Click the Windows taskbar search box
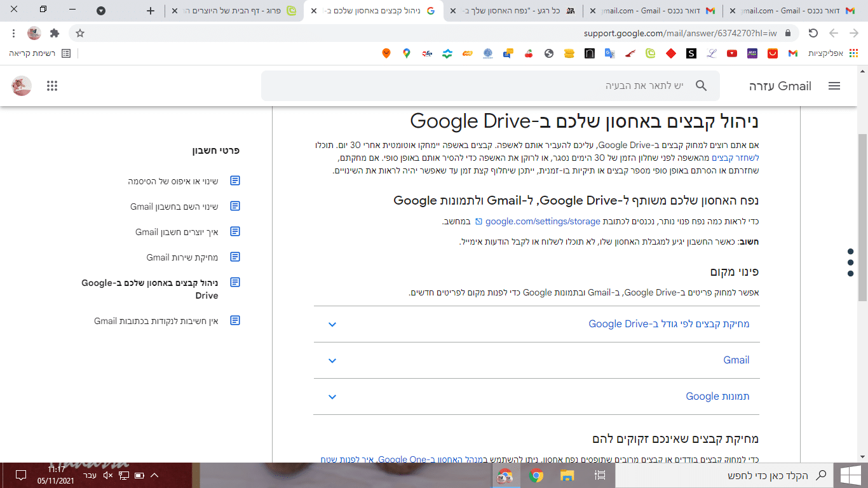The image size is (868, 488). click(723, 475)
